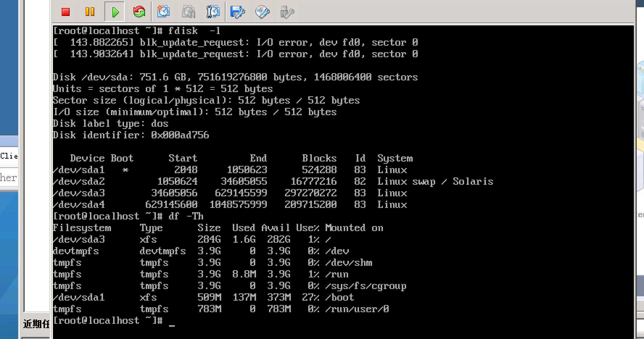This screenshot has height=339, width=644.
Task: Click the 'System' column header in the fdisk table
Action: click(x=395, y=158)
